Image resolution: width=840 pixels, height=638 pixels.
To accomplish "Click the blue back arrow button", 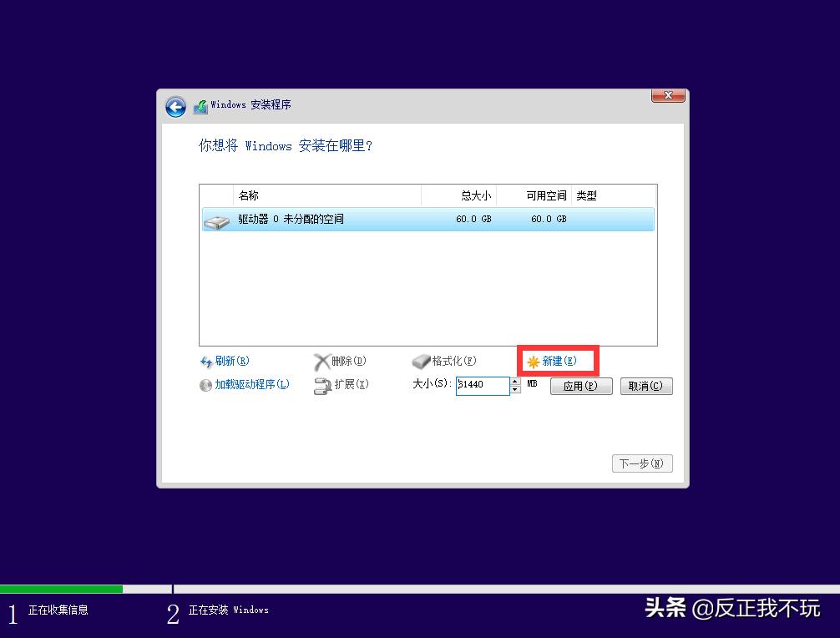I will point(175,106).
